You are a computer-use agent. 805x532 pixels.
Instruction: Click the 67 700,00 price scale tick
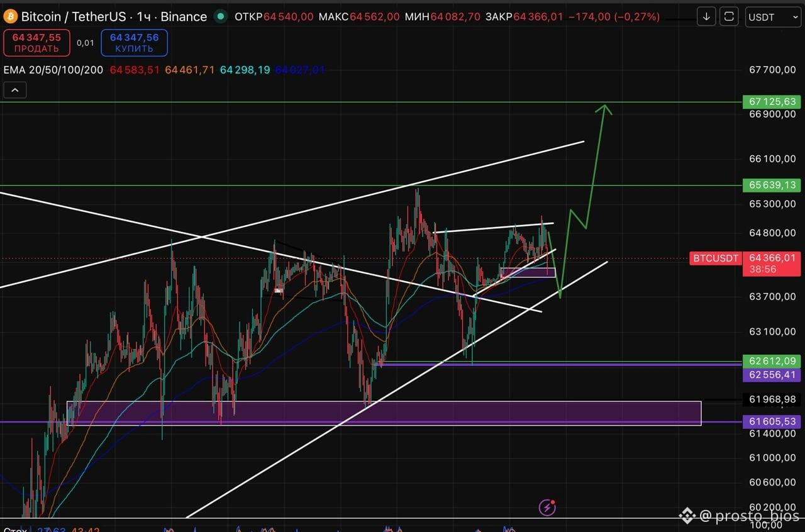tap(773, 70)
